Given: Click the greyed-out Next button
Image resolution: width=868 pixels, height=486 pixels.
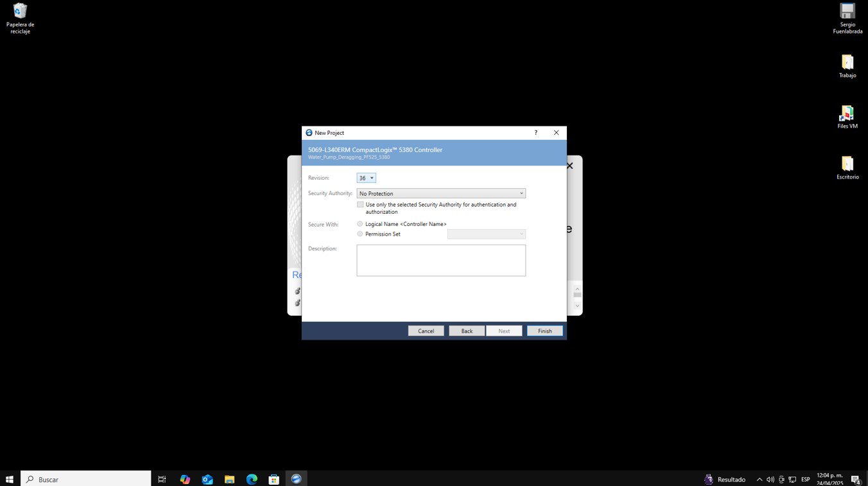Looking at the screenshot, I should point(504,331).
